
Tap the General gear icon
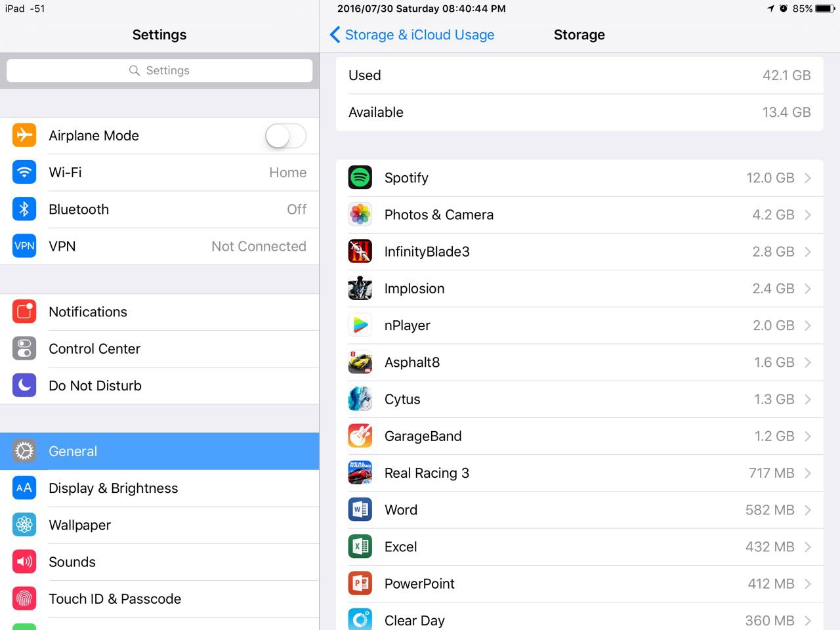[x=24, y=451]
